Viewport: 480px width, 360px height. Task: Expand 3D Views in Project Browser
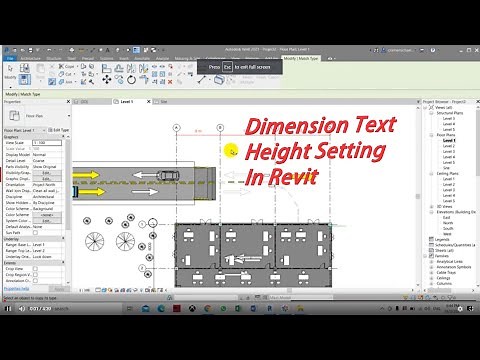pyautogui.click(x=431, y=207)
